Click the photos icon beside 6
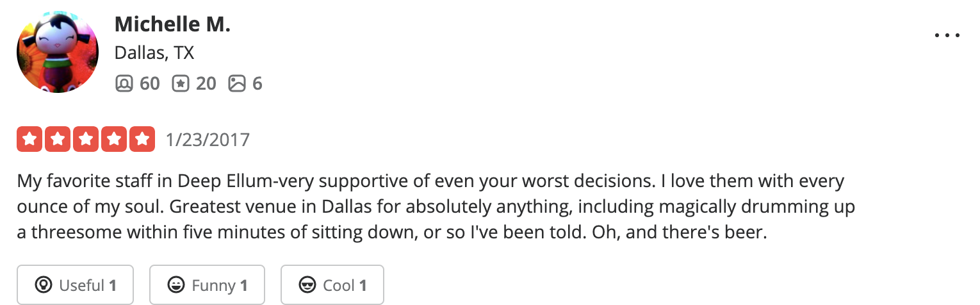The height and width of the screenshot is (305, 980). click(x=237, y=83)
